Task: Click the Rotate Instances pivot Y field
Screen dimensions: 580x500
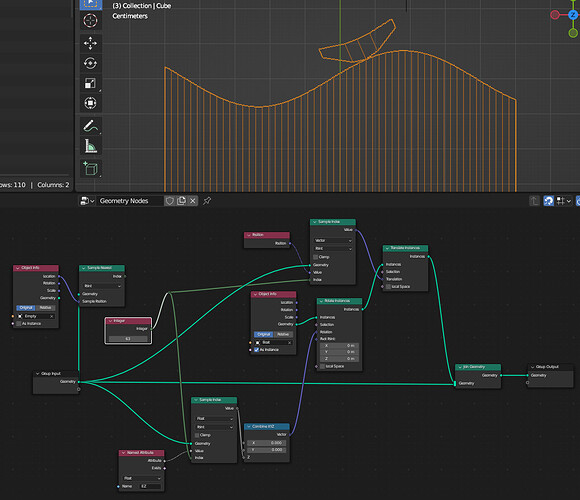Action: click(339, 352)
